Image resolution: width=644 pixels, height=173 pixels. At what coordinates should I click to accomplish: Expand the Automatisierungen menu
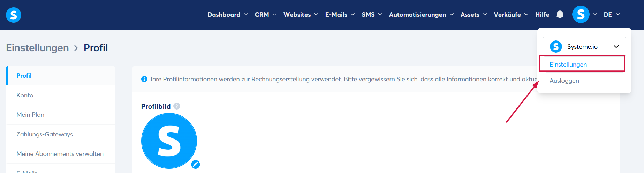coord(421,15)
